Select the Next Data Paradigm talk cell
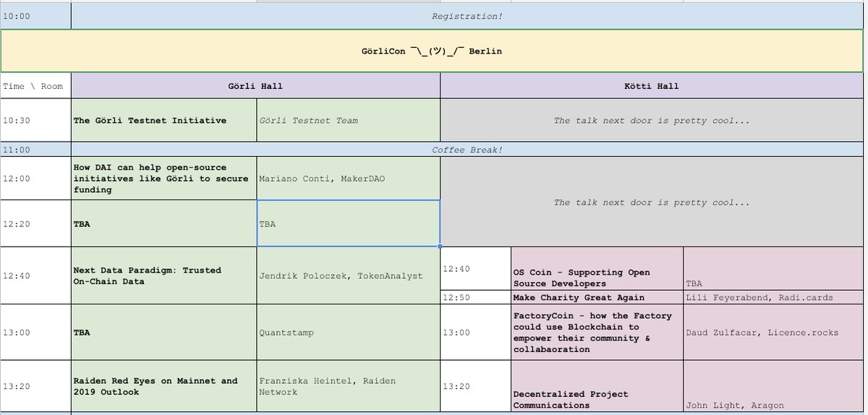The width and height of the screenshot is (868, 415). pyautogui.click(x=163, y=275)
